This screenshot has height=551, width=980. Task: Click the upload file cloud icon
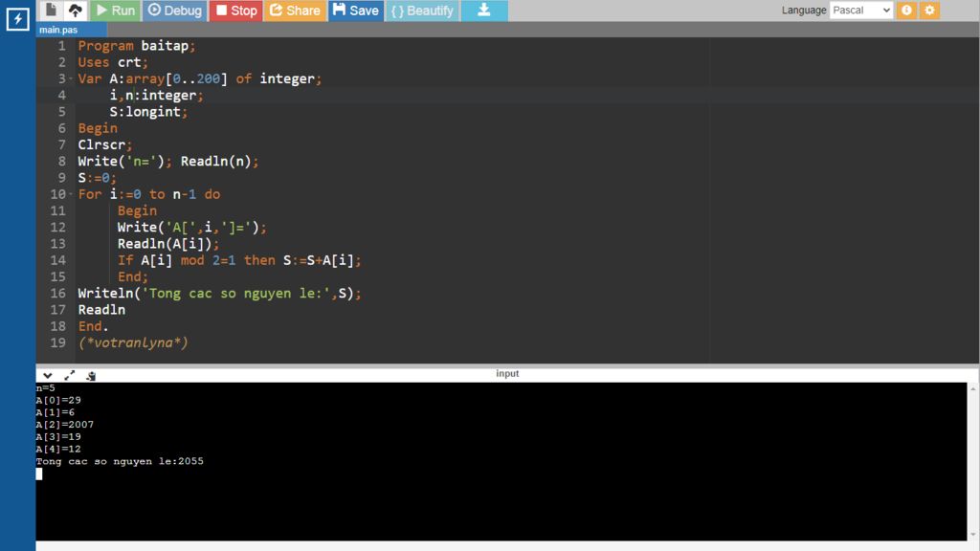pyautogui.click(x=76, y=10)
